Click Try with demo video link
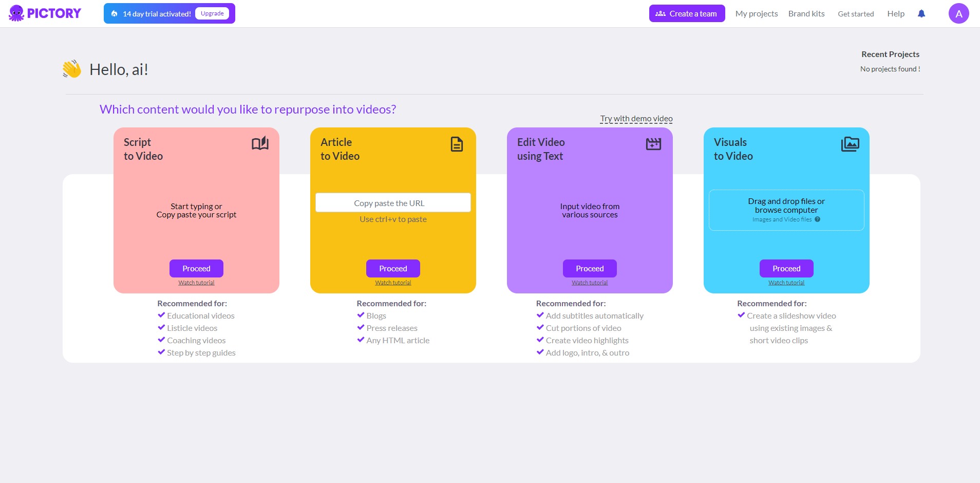 click(x=636, y=119)
